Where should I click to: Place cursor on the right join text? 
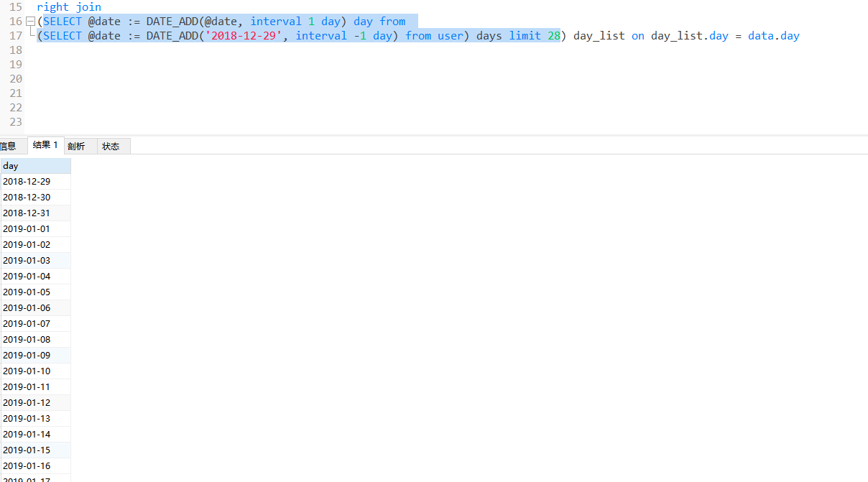click(x=70, y=6)
